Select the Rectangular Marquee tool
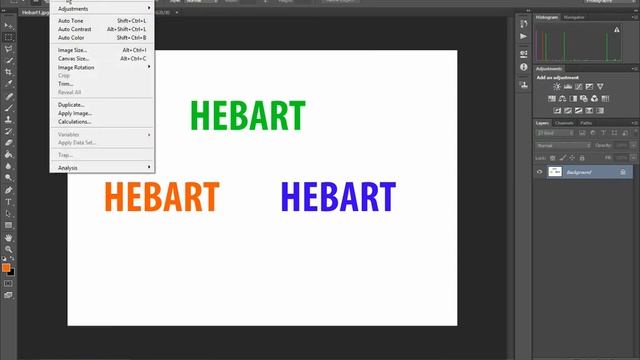The width and height of the screenshot is (640, 360). tap(8, 38)
